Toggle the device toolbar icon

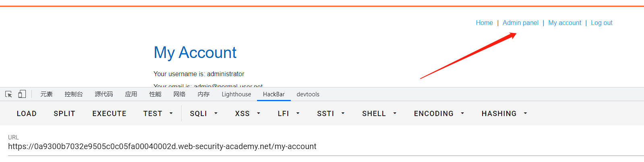22,94
